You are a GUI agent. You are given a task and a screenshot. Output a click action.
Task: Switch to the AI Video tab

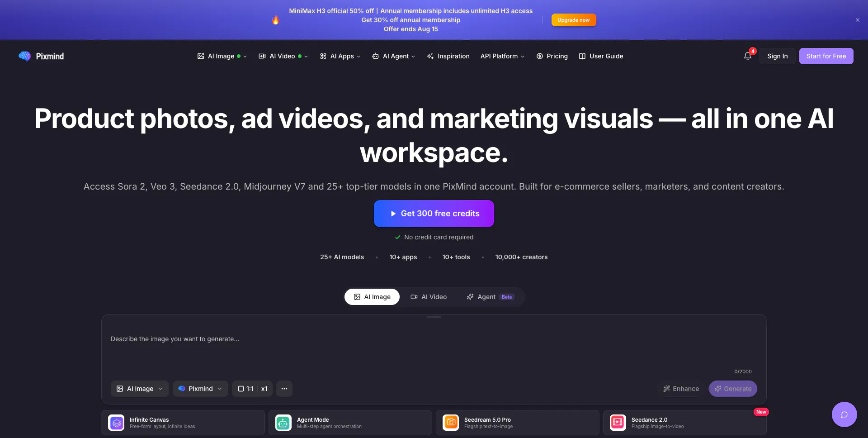point(429,297)
